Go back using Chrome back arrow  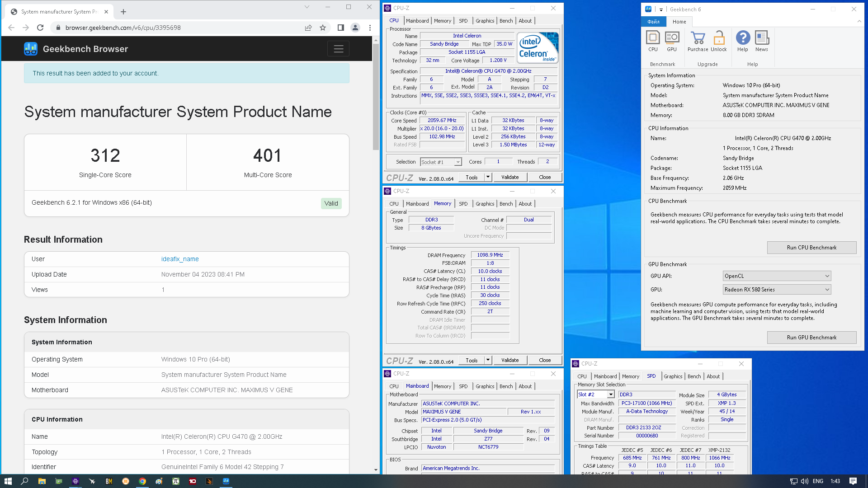11,28
